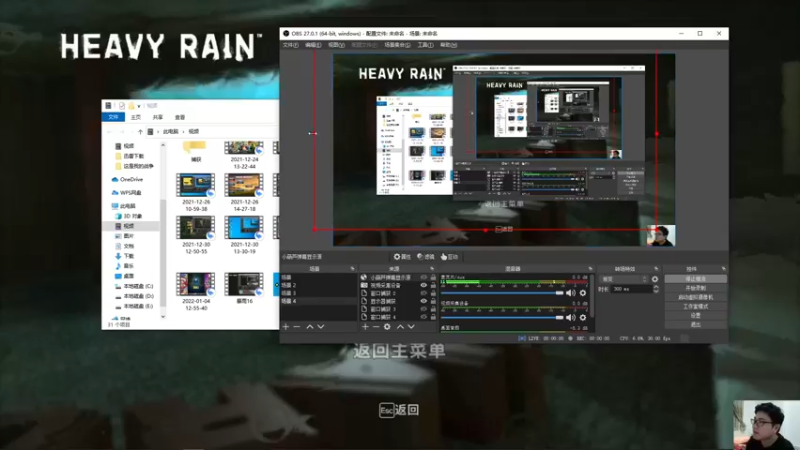The image size is (800, 450).
Task: Click the 互动 interact button
Action: click(449, 257)
